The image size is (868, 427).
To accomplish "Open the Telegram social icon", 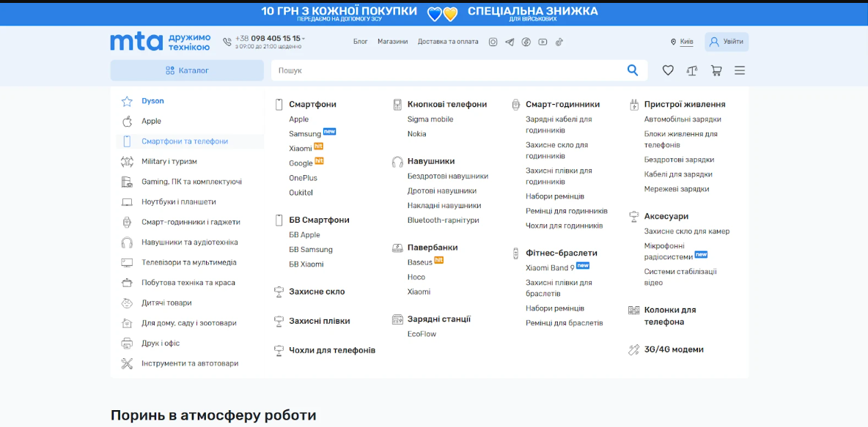I will click(510, 42).
